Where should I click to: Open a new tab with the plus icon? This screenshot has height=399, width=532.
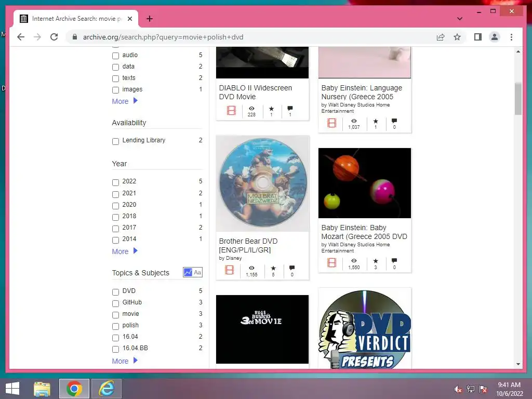150,19
